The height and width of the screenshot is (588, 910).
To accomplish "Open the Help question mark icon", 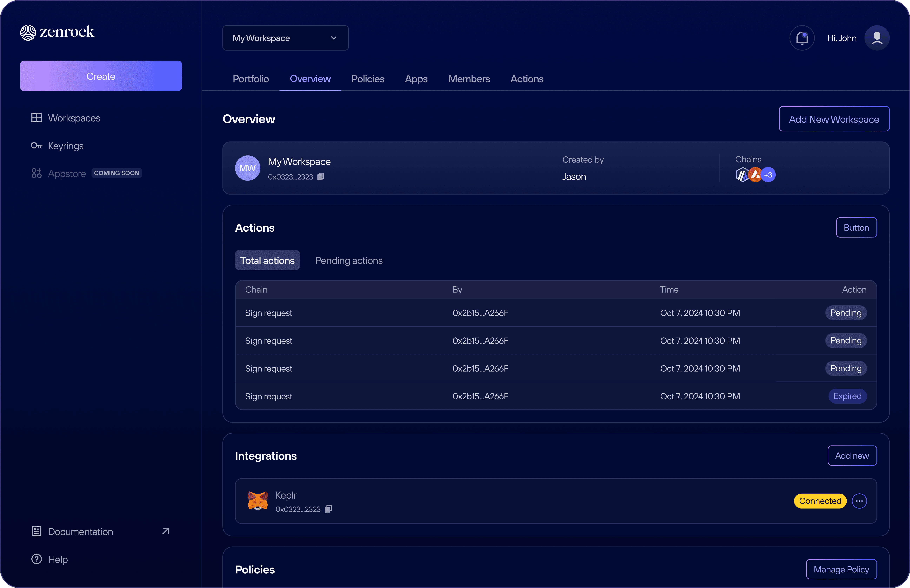I will tap(36, 559).
